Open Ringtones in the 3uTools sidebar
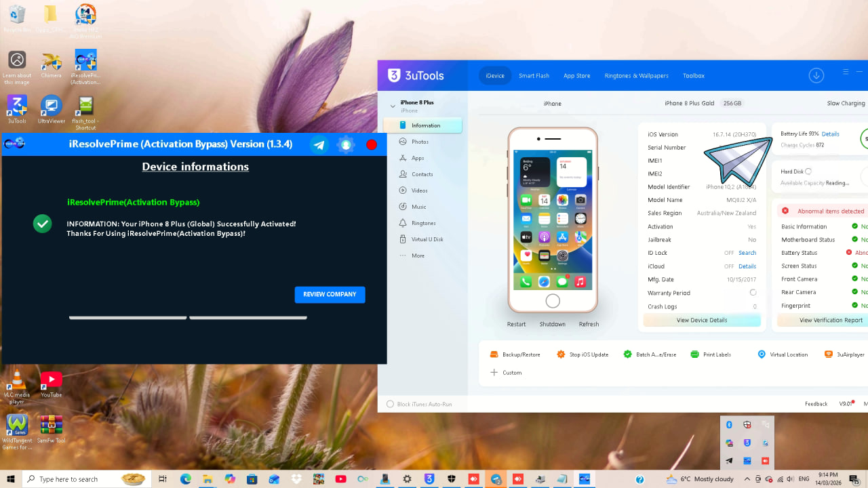This screenshot has width=868, height=488. 422,223
